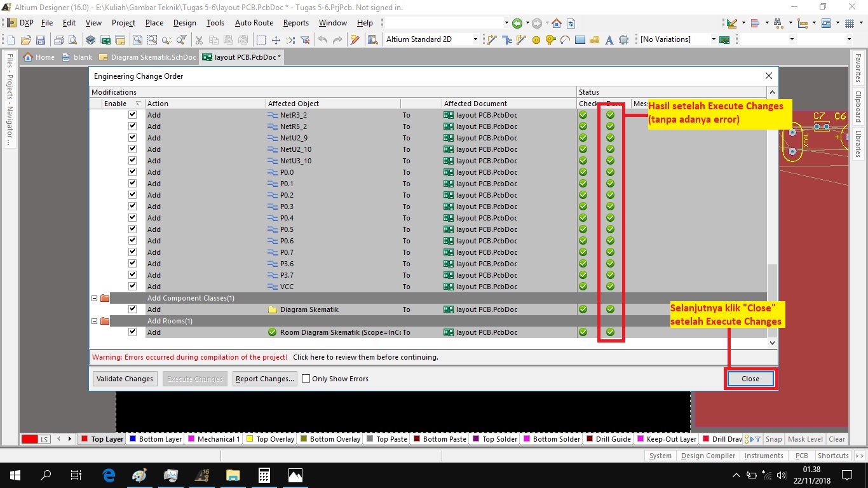Open the Enable column filter arrow
This screenshot has width=868, height=488.
pyautogui.click(x=138, y=104)
